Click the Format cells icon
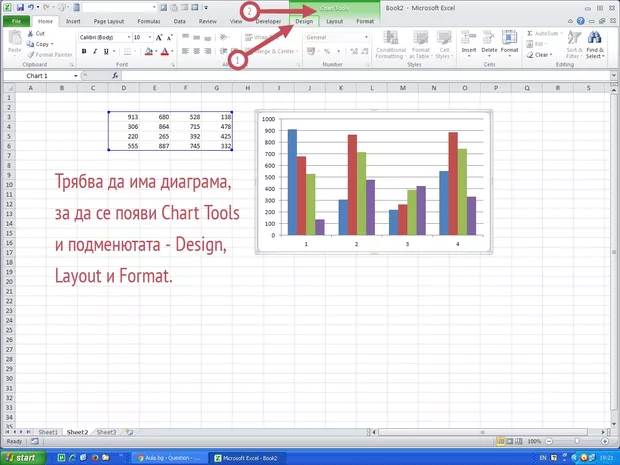The height and width of the screenshot is (465, 620). (x=509, y=38)
